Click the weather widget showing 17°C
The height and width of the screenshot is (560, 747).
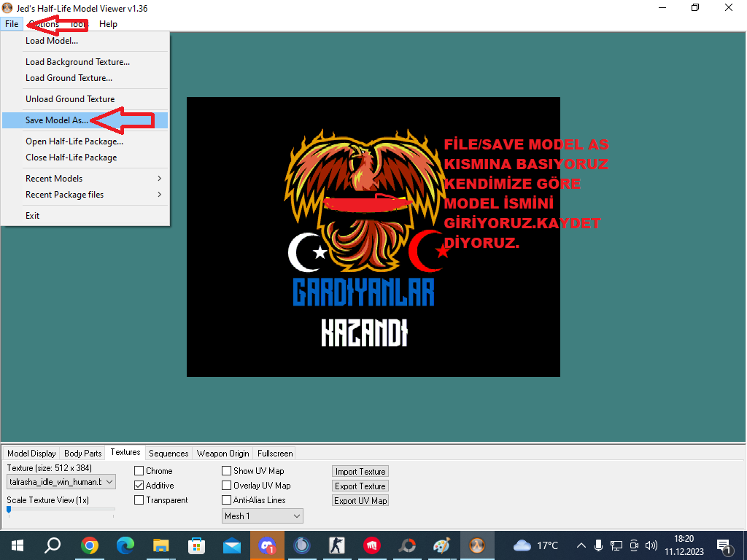(x=537, y=545)
